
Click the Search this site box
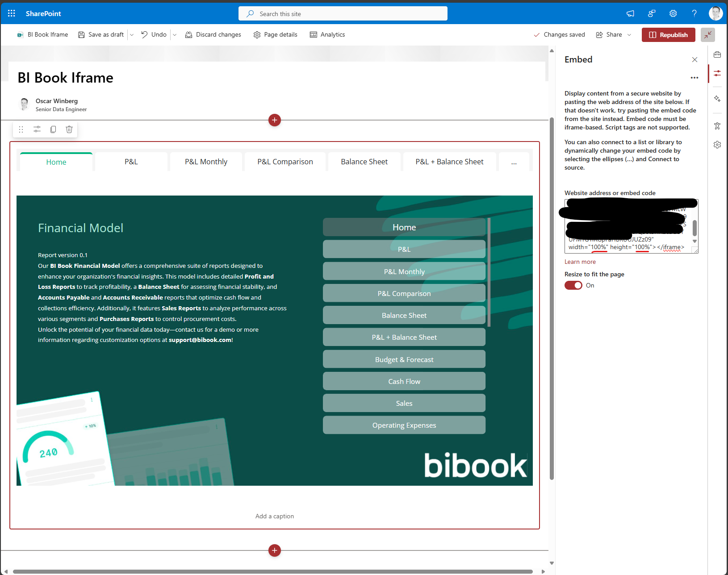pos(343,13)
